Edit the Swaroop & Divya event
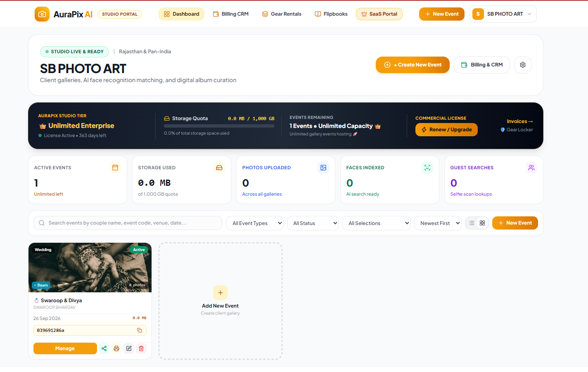Image resolution: width=588 pixels, height=372 pixels. coord(129,348)
